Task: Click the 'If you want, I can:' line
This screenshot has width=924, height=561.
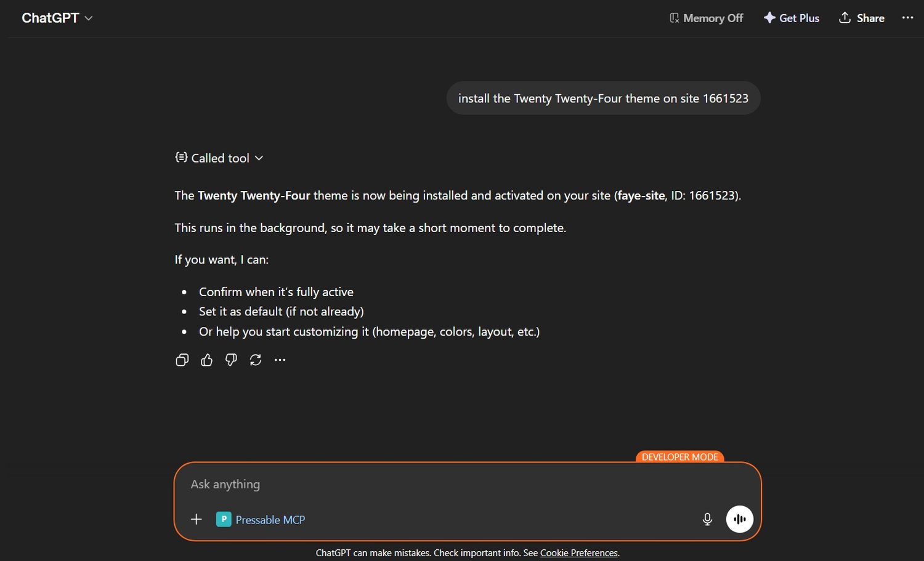Action: tap(222, 260)
